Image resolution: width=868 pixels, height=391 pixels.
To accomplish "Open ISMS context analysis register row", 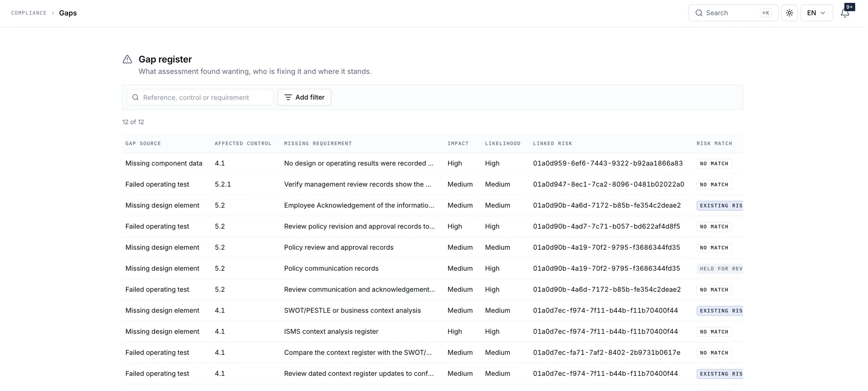I will [331, 331].
